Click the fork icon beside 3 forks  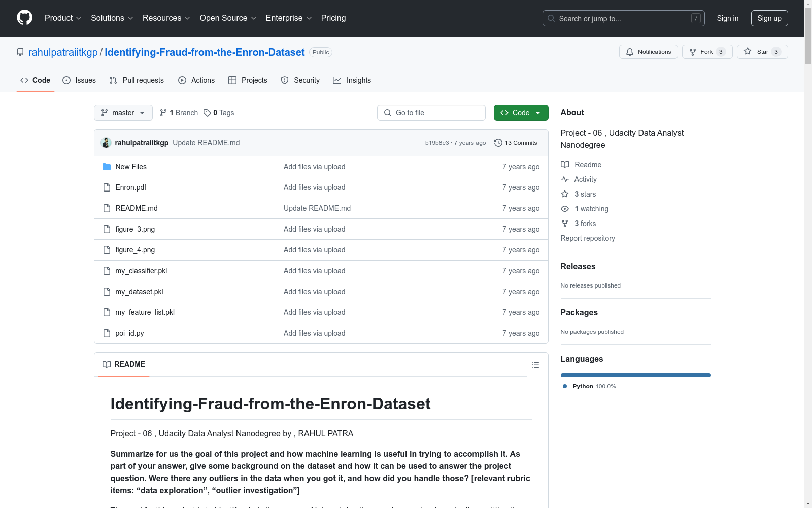(565, 224)
